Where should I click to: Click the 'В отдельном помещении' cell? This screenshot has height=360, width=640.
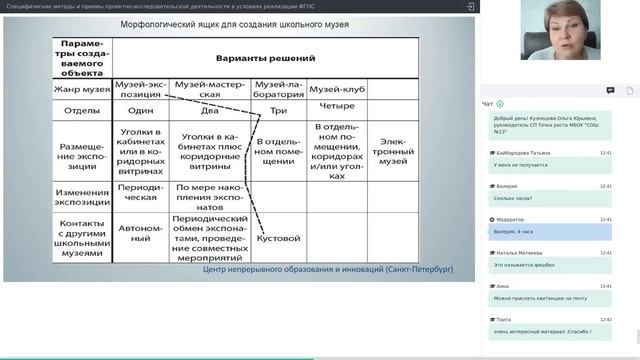279,151
